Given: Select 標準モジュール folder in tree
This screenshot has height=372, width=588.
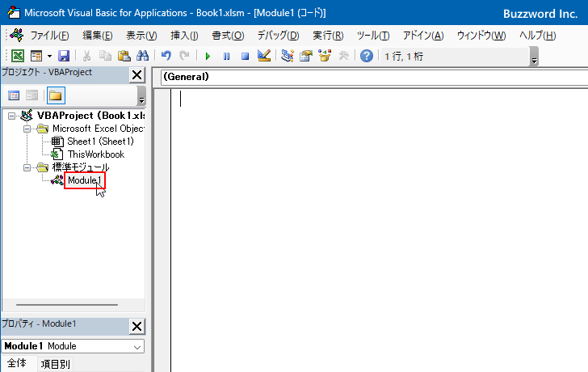Looking at the screenshot, I should pos(80,167).
